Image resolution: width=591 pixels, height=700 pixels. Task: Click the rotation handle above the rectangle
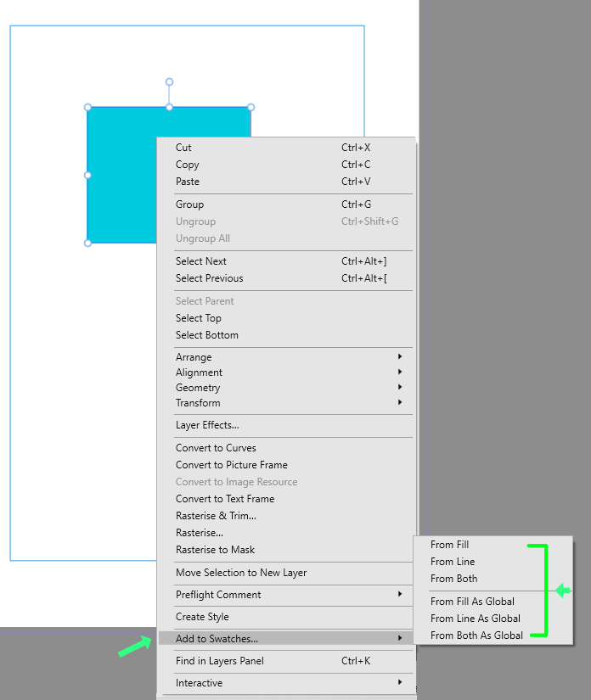point(169,81)
